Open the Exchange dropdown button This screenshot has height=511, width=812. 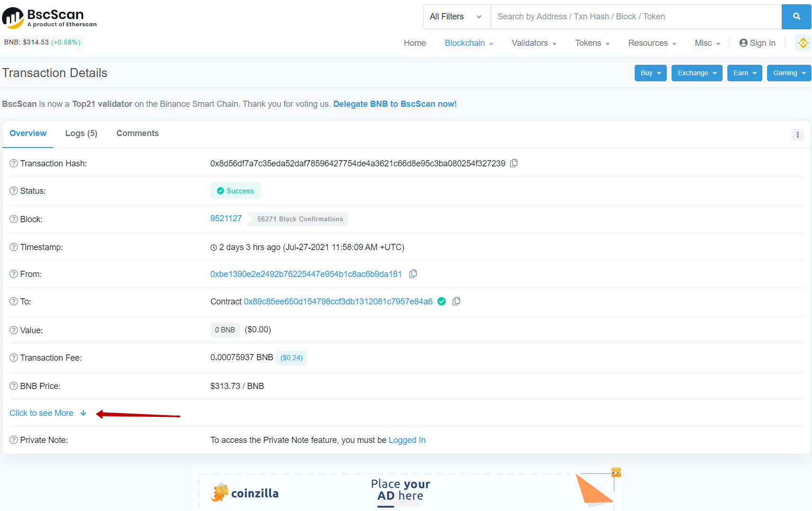click(x=697, y=73)
